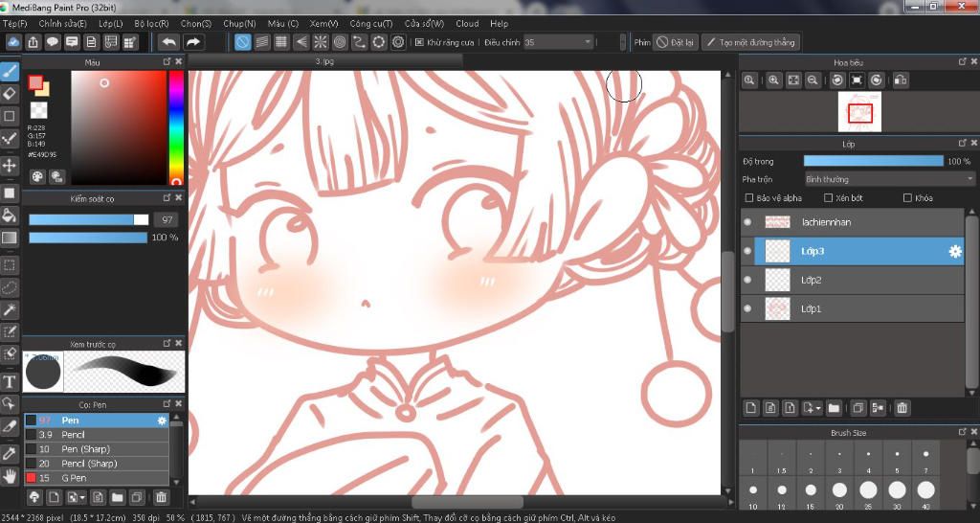This screenshot has height=523, width=980.
Task: Adjust the layer Độ trong opacity slider
Action: 873,162
